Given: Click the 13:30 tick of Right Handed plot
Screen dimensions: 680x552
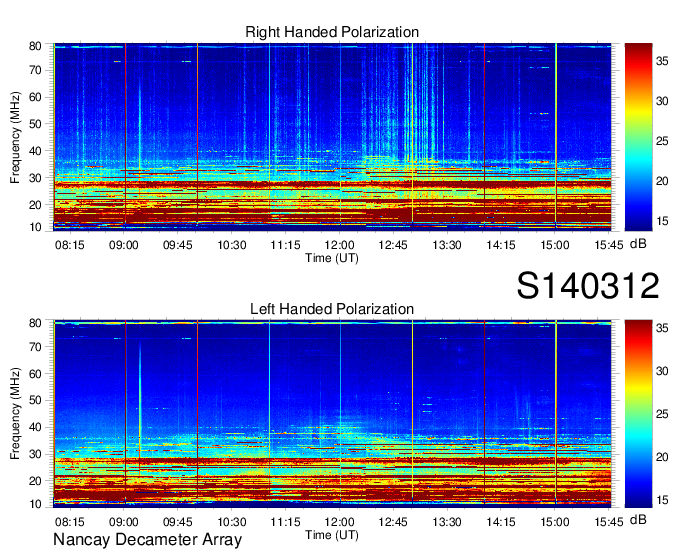Looking at the screenshot, I should point(447,245).
